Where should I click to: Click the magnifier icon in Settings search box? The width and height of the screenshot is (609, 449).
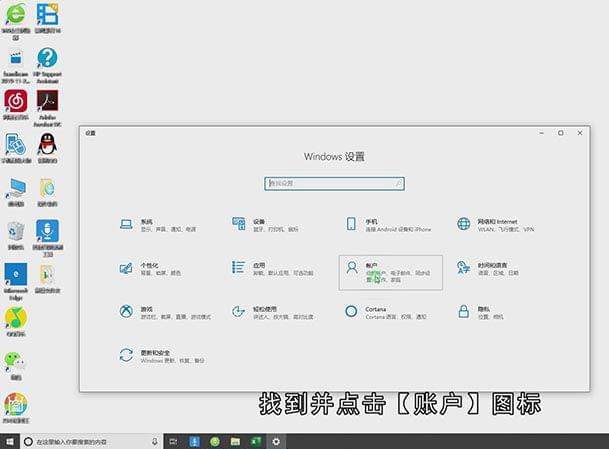click(x=398, y=183)
